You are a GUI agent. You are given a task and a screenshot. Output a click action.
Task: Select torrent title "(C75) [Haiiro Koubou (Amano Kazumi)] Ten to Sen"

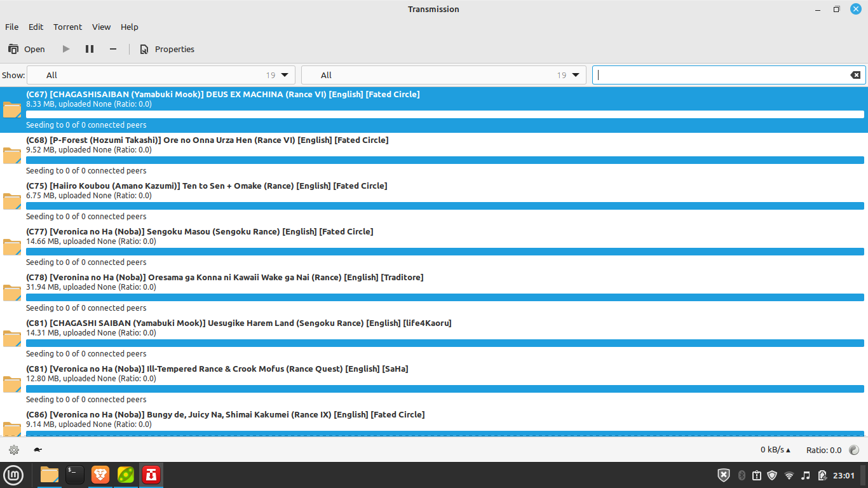pos(207,186)
